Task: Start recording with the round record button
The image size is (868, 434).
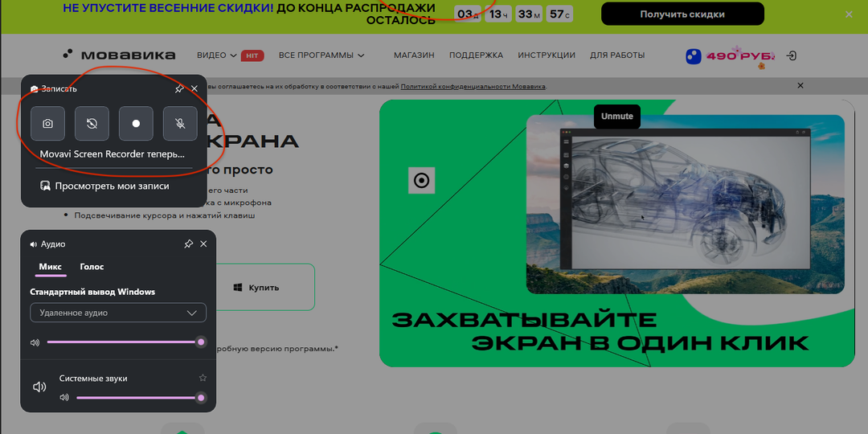Action: pyautogui.click(x=136, y=124)
